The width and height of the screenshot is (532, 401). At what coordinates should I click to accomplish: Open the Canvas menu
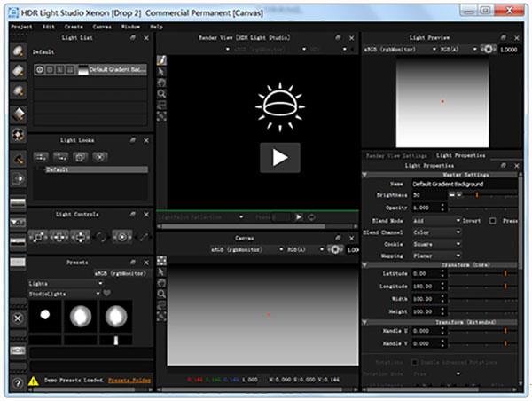click(102, 27)
